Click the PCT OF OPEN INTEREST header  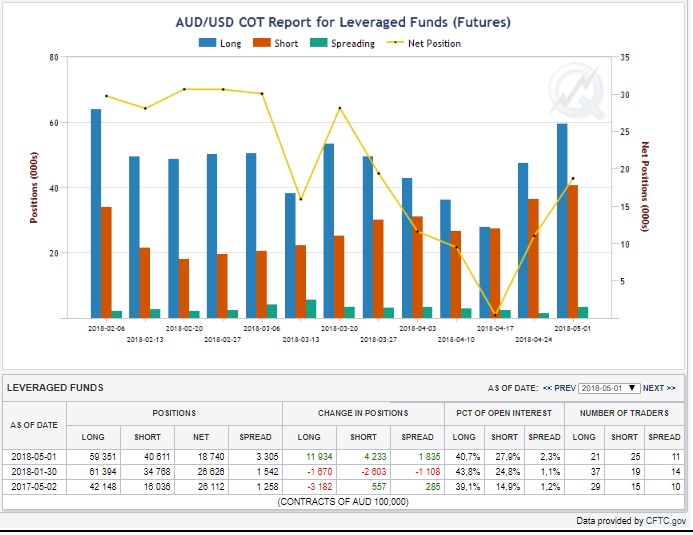pyautogui.click(x=504, y=413)
